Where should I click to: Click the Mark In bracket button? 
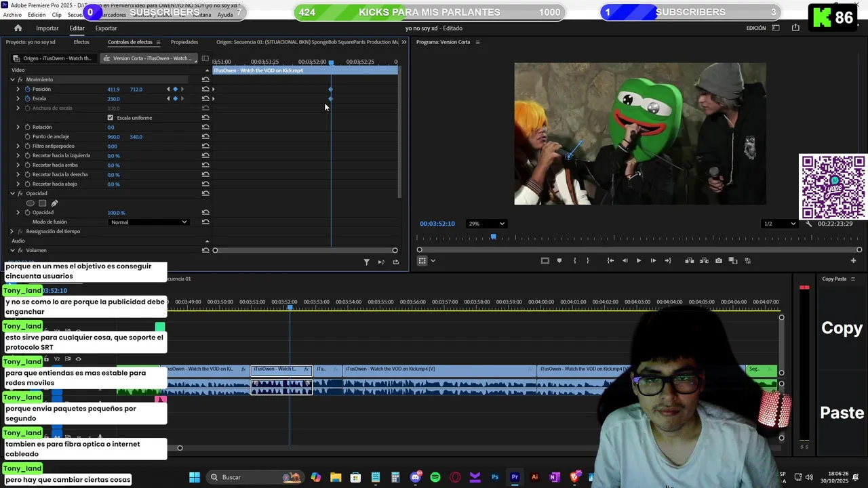pos(575,260)
